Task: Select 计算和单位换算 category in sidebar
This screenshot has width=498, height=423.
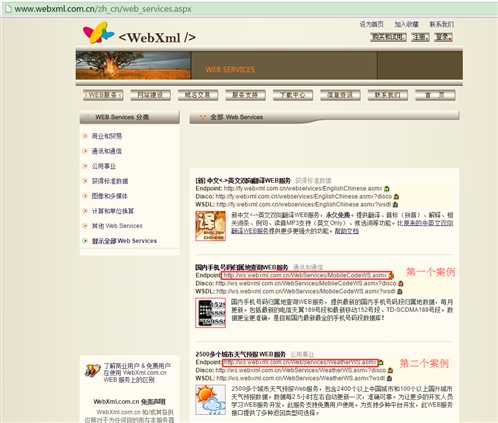Action: [x=113, y=211]
